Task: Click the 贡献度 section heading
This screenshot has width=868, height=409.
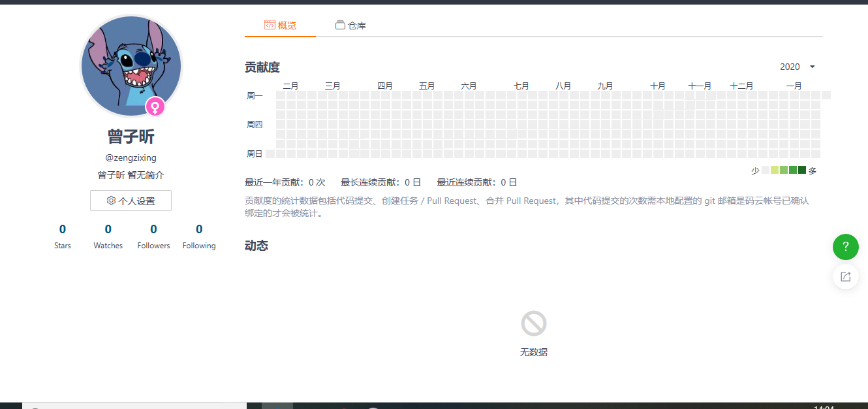Action: (262, 67)
